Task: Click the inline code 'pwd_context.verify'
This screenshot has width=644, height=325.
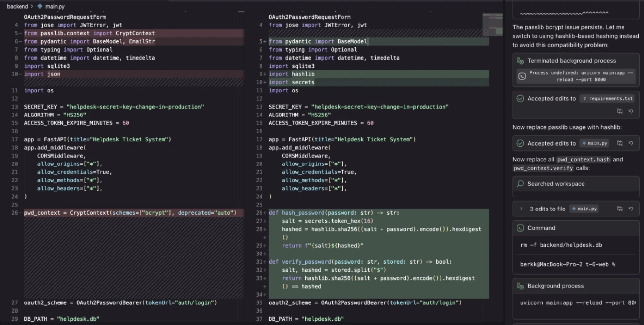Action: [543, 168]
